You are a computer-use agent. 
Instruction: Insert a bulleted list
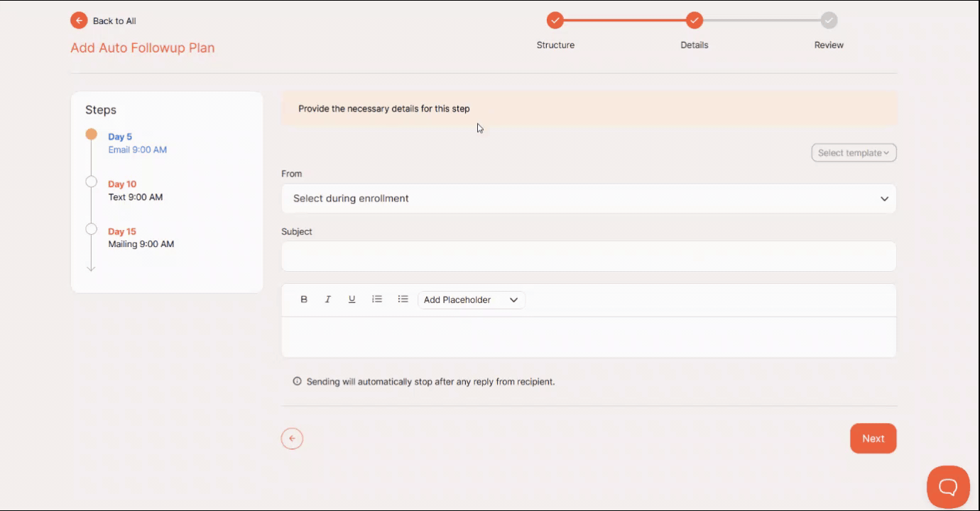[x=403, y=300]
